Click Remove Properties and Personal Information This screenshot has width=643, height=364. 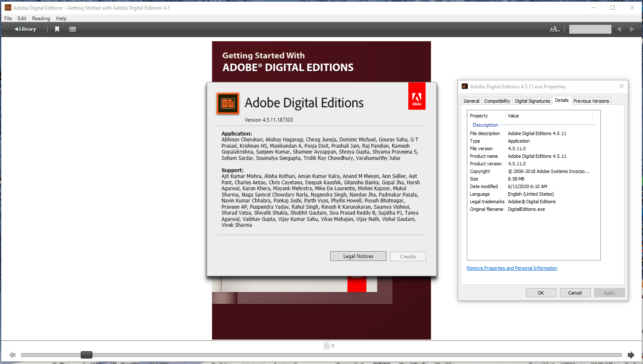click(x=512, y=268)
